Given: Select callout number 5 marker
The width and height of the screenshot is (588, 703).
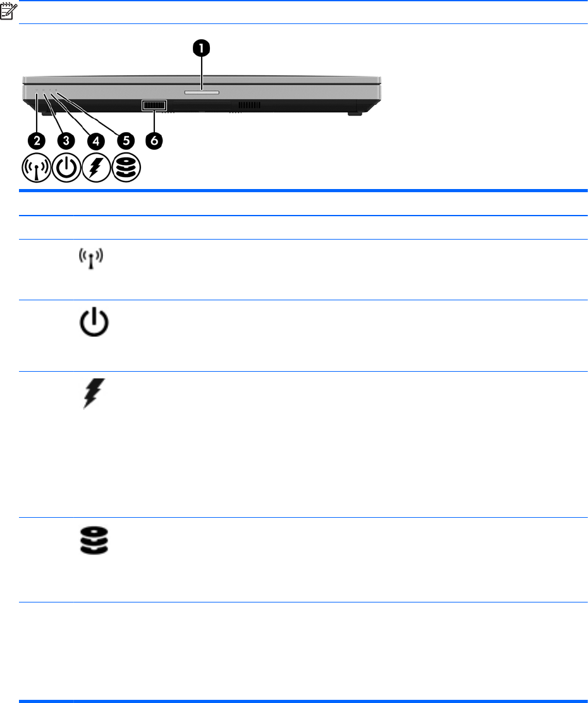Looking at the screenshot, I should point(126,141).
